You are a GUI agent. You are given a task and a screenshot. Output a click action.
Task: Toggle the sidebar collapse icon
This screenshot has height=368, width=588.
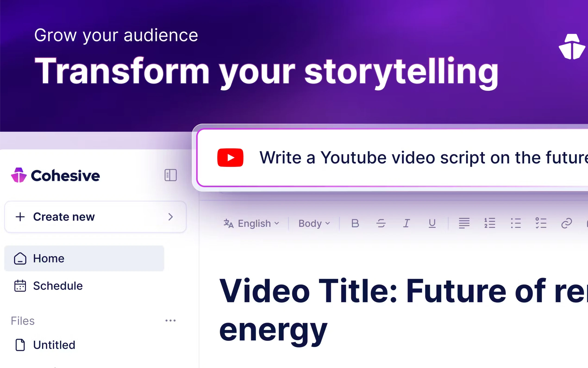pos(170,175)
